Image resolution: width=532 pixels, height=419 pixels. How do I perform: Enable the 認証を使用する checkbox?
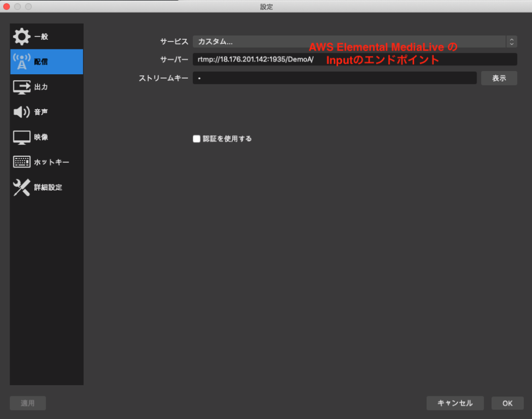click(x=196, y=139)
